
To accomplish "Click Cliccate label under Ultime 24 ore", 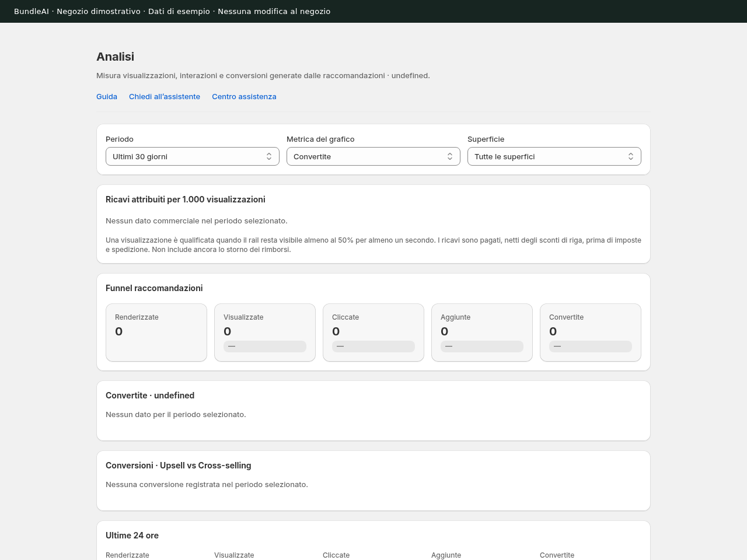I will (x=336, y=555).
